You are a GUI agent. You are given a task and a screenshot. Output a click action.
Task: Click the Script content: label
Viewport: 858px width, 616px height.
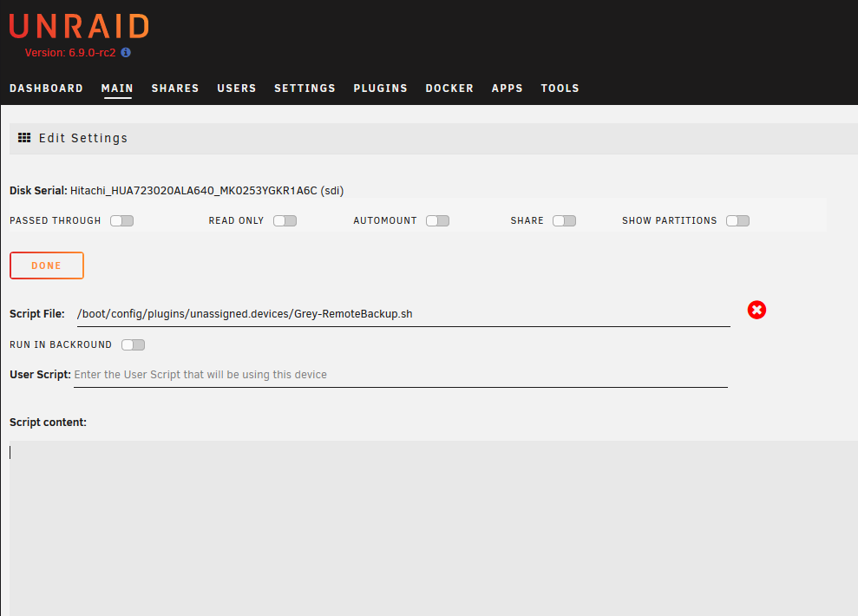(x=49, y=423)
